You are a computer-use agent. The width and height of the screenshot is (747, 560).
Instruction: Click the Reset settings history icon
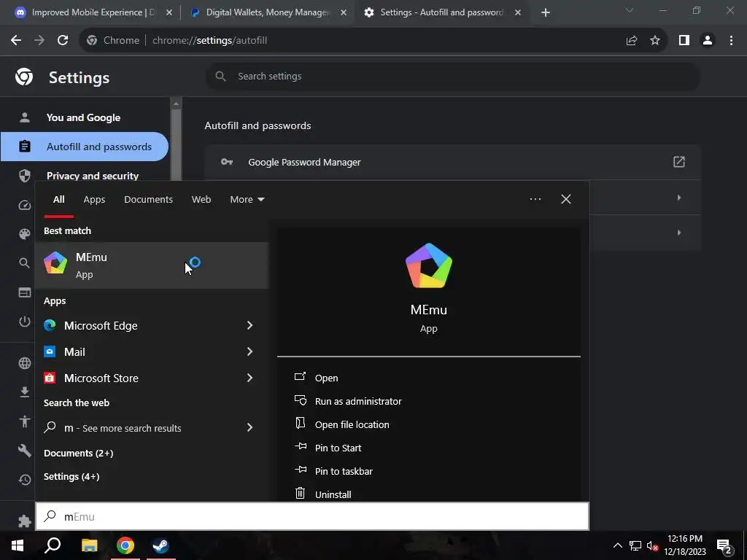click(25, 480)
